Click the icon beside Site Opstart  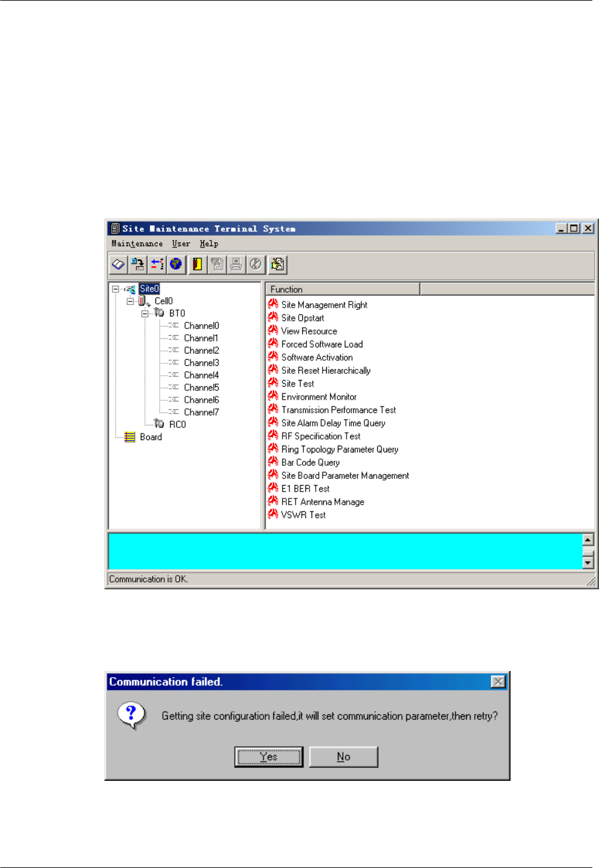273,317
